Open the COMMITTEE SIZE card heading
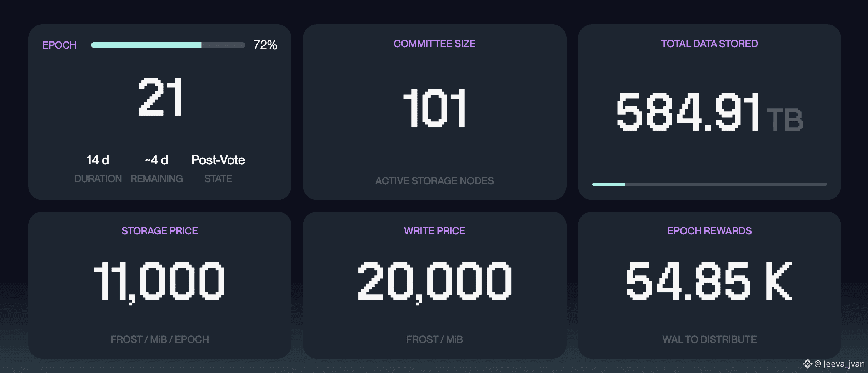 (x=434, y=44)
